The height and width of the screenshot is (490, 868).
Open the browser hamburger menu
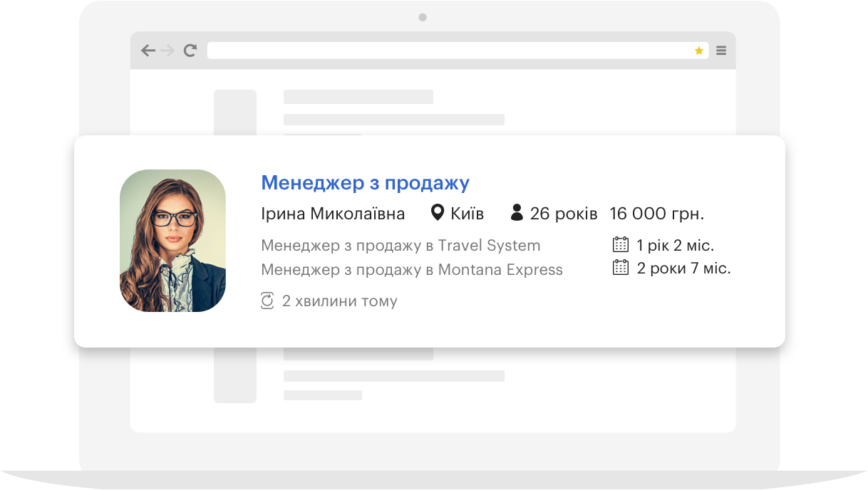721,51
